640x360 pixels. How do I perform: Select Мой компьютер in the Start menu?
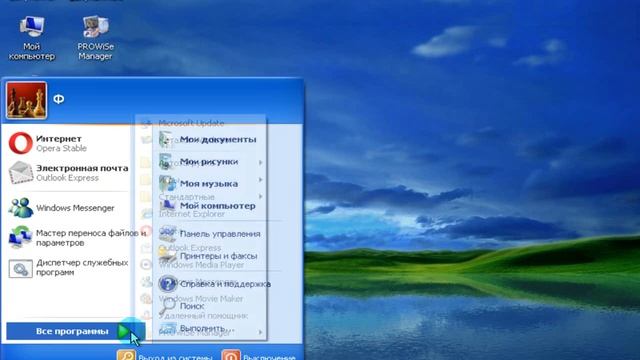tap(208, 206)
